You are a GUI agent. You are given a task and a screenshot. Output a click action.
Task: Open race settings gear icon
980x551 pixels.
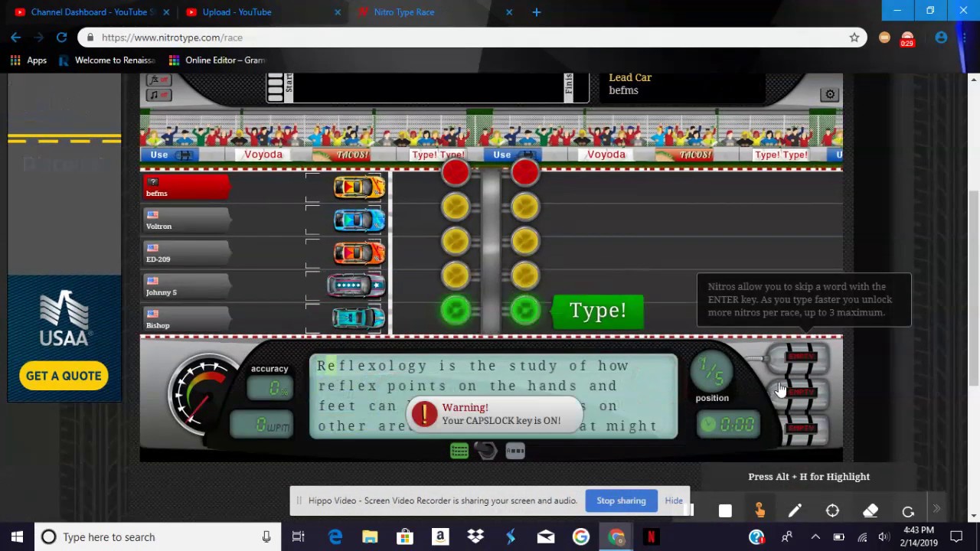tap(830, 94)
